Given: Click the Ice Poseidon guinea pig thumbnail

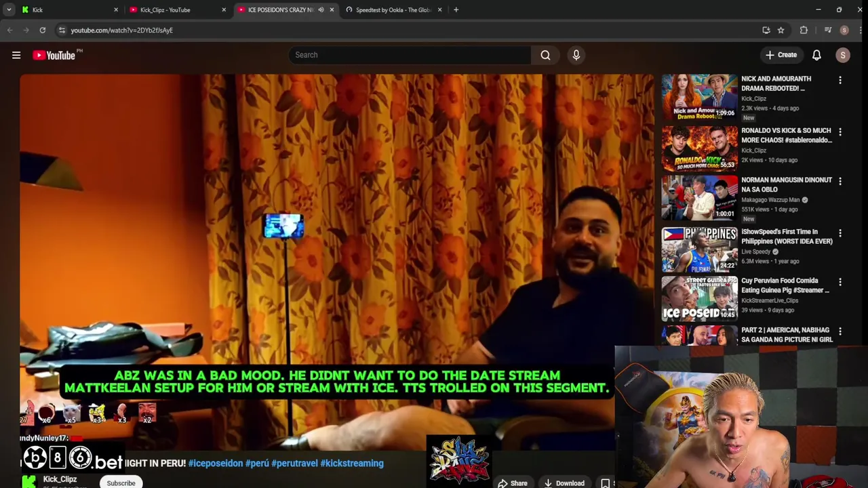Looking at the screenshot, I should [x=699, y=298].
